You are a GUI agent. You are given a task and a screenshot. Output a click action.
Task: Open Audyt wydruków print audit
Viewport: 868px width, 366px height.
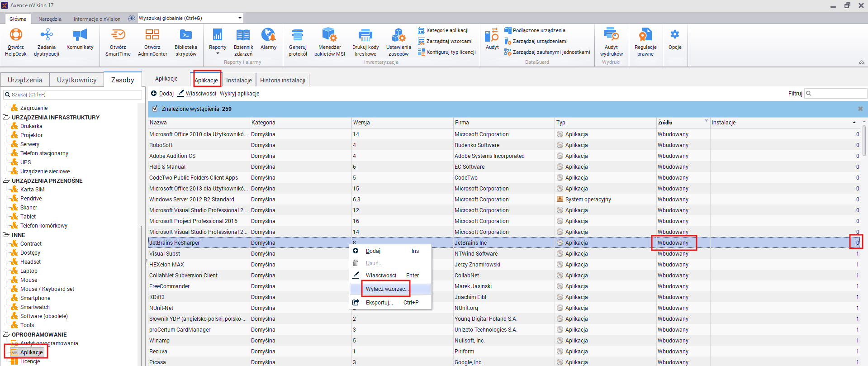coord(612,42)
